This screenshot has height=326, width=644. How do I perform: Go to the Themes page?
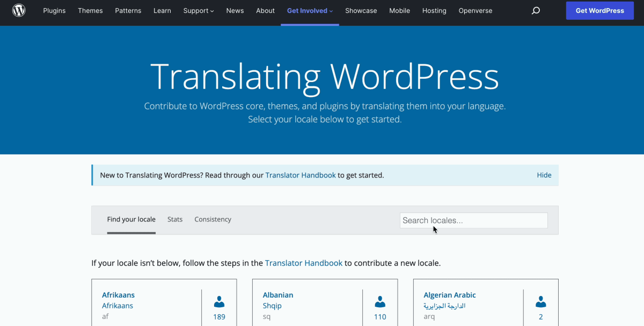(90, 11)
